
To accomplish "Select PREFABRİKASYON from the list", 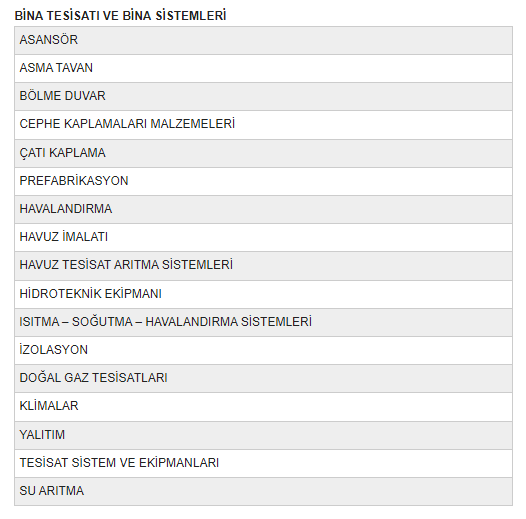I will coord(263,181).
